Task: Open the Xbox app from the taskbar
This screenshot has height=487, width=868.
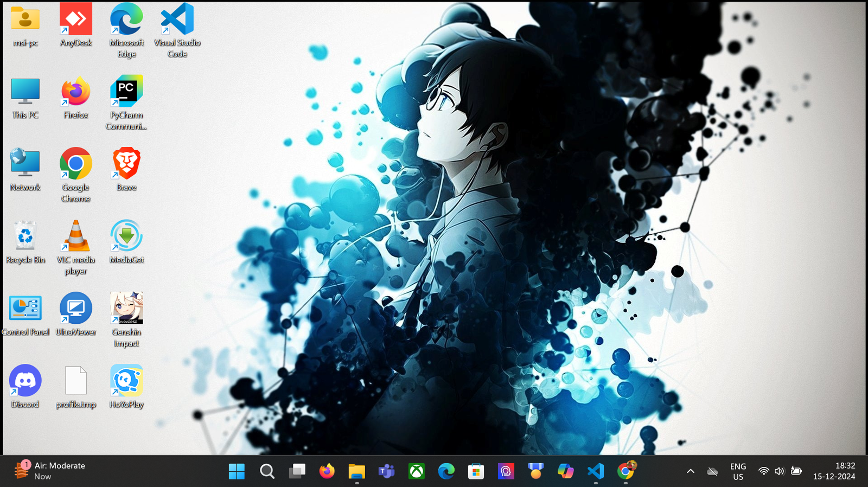Action: [416, 471]
